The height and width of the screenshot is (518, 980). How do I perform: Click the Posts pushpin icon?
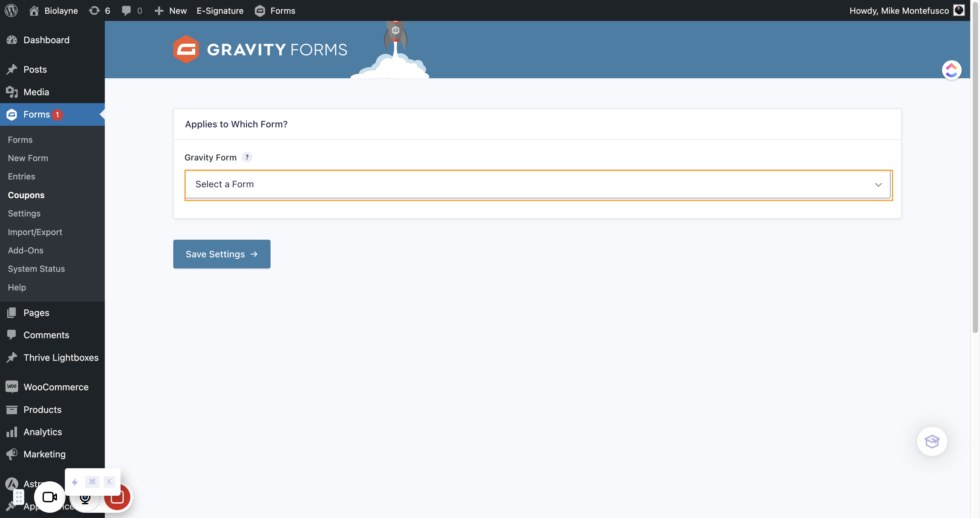[x=12, y=69]
